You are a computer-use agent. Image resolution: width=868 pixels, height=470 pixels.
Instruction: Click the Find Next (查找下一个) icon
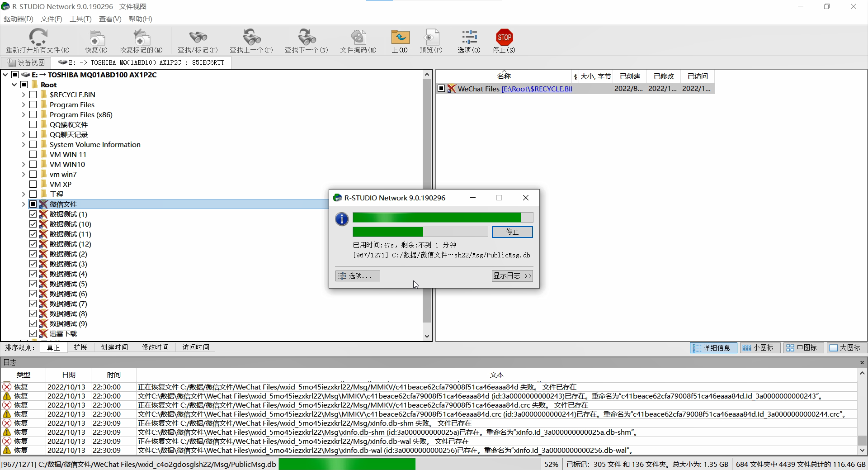click(x=307, y=37)
